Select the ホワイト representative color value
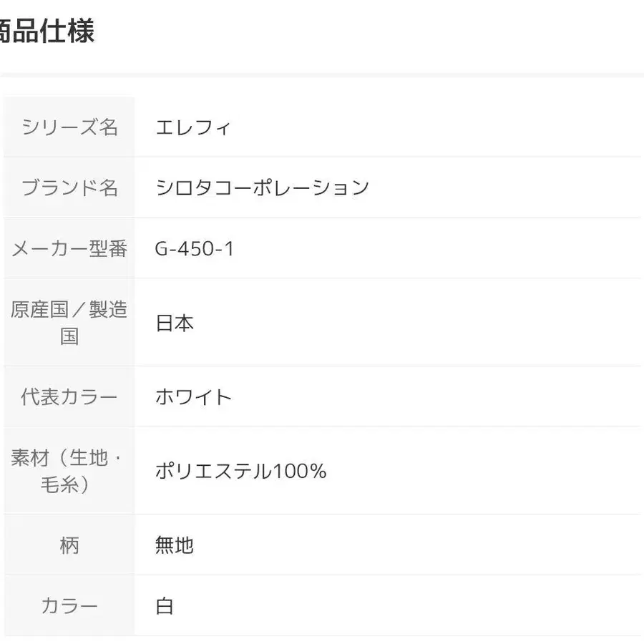Image resolution: width=644 pixels, height=644 pixels. pyautogui.click(x=194, y=396)
